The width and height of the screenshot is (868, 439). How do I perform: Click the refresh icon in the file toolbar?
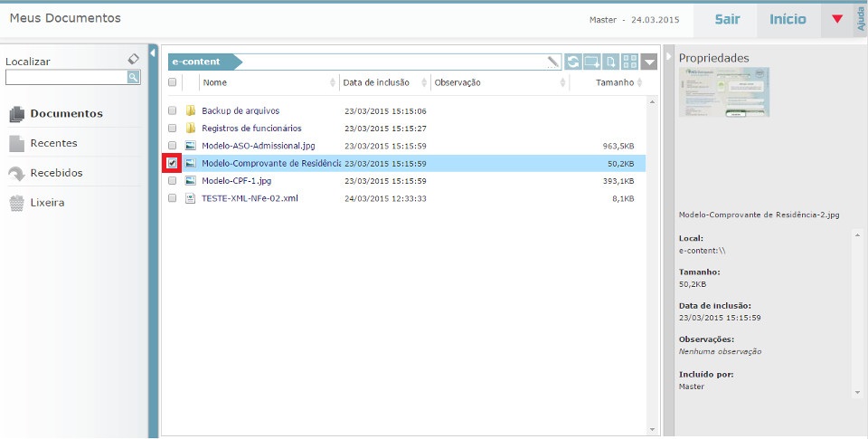coord(573,62)
